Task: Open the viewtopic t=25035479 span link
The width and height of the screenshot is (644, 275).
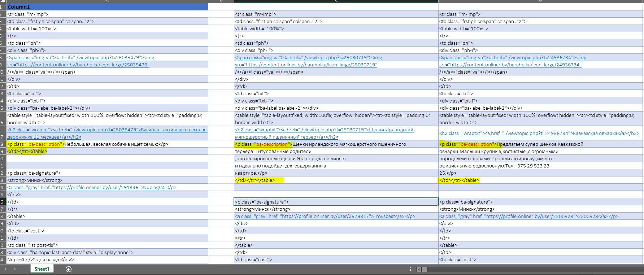Action: tap(81, 57)
